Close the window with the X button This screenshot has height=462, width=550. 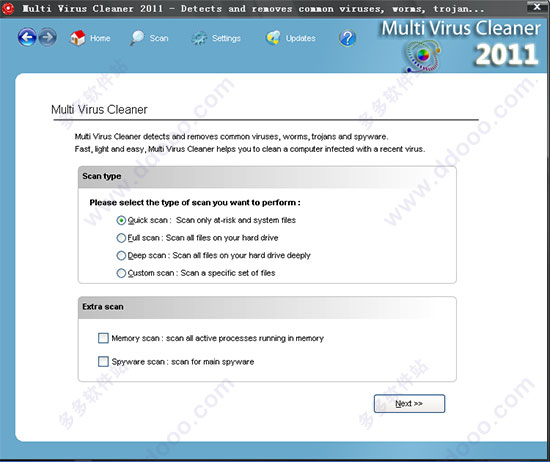point(537,7)
